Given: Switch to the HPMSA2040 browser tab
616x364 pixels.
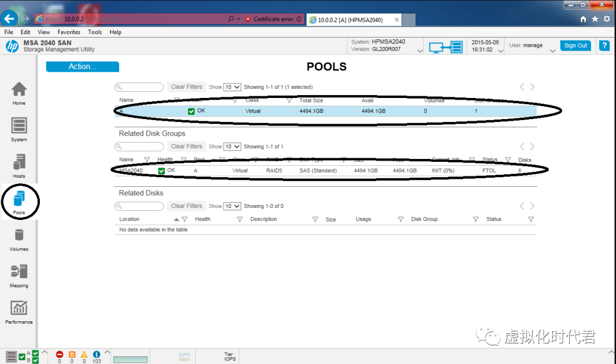Looking at the screenshot, I should (x=354, y=19).
